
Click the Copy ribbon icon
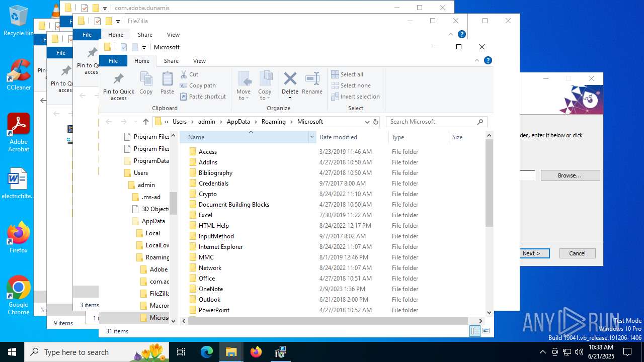point(146,83)
